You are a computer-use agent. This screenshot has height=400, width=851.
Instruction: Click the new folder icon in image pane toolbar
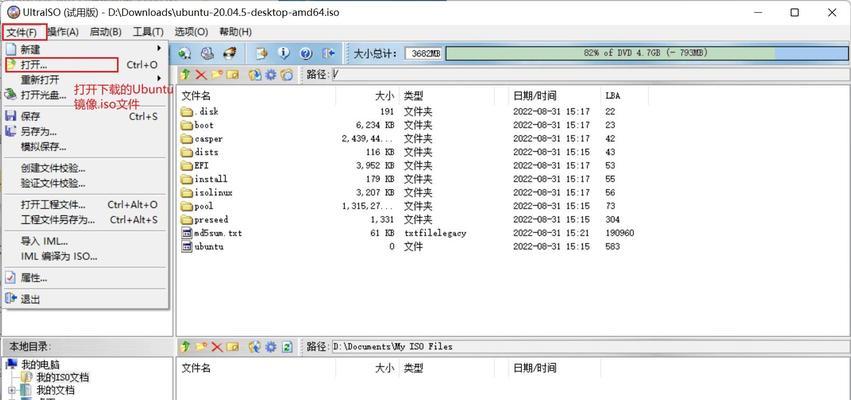[x=217, y=74]
